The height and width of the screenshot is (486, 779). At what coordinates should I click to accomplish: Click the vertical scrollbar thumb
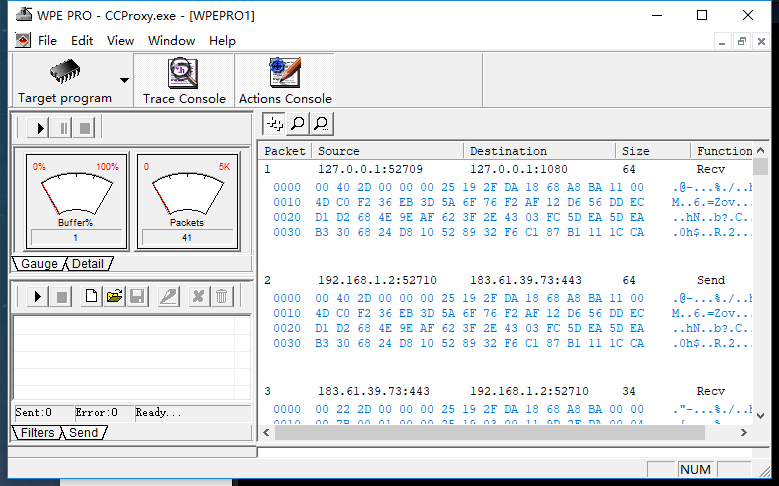(x=760, y=167)
